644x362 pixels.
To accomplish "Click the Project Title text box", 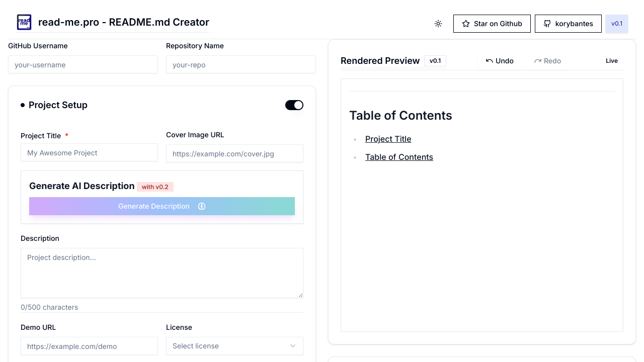I will tap(89, 153).
